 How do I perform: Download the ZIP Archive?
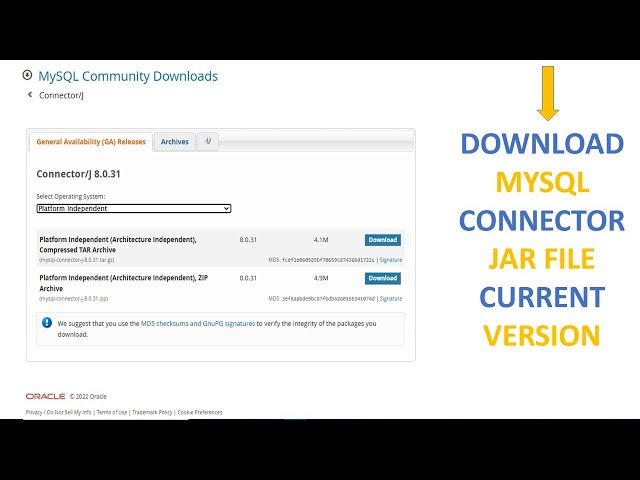pyautogui.click(x=382, y=278)
